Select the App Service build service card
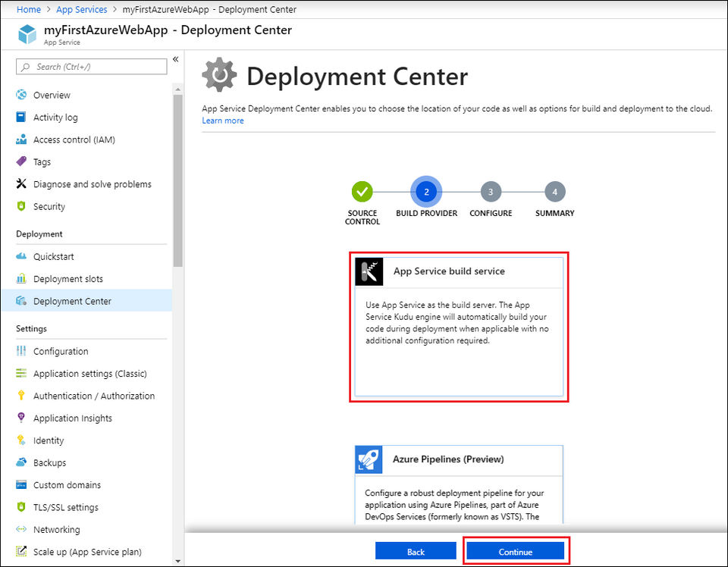The image size is (728, 567). 459,327
